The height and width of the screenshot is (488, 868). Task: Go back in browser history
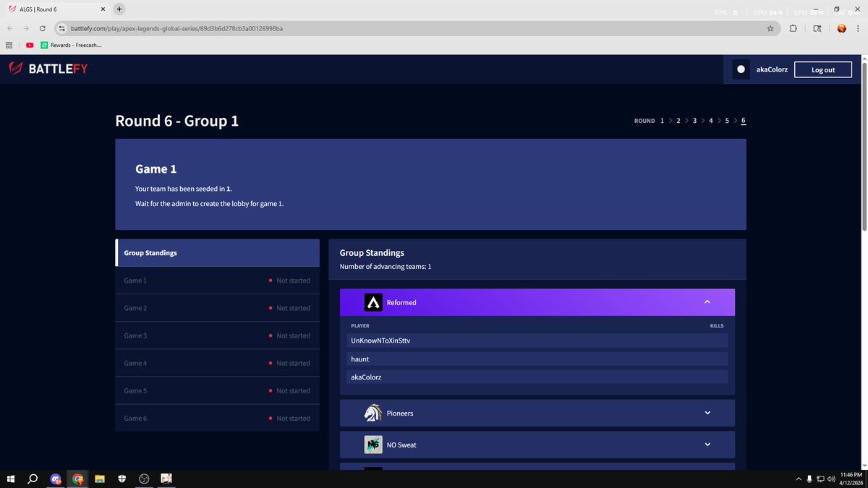coord(9,28)
